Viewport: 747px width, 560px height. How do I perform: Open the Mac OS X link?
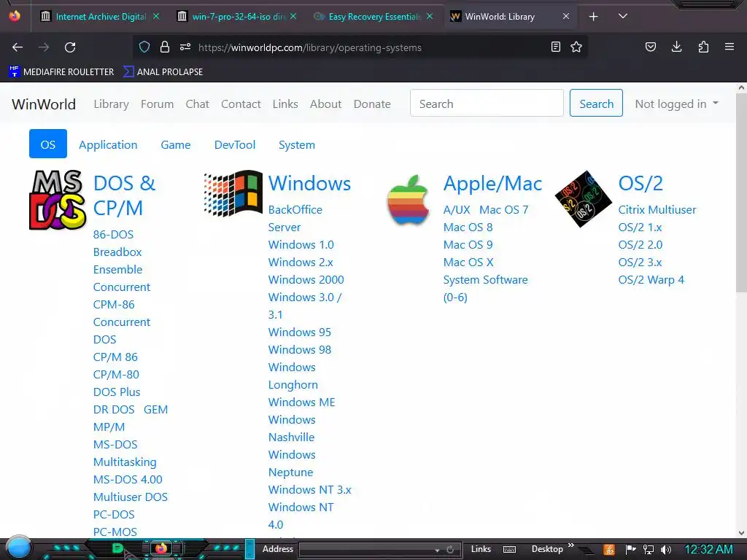point(468,262)
